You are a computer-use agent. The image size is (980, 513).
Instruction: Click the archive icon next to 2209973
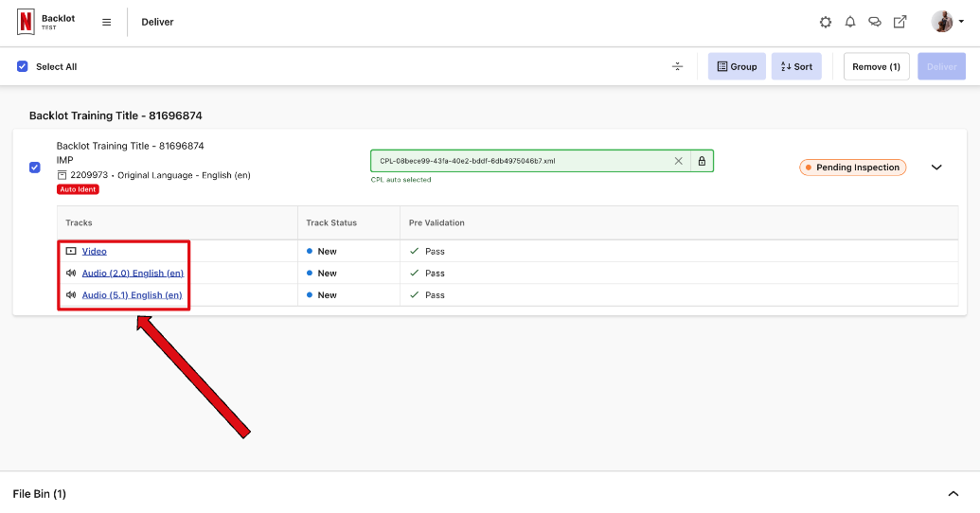pos(62,175)
